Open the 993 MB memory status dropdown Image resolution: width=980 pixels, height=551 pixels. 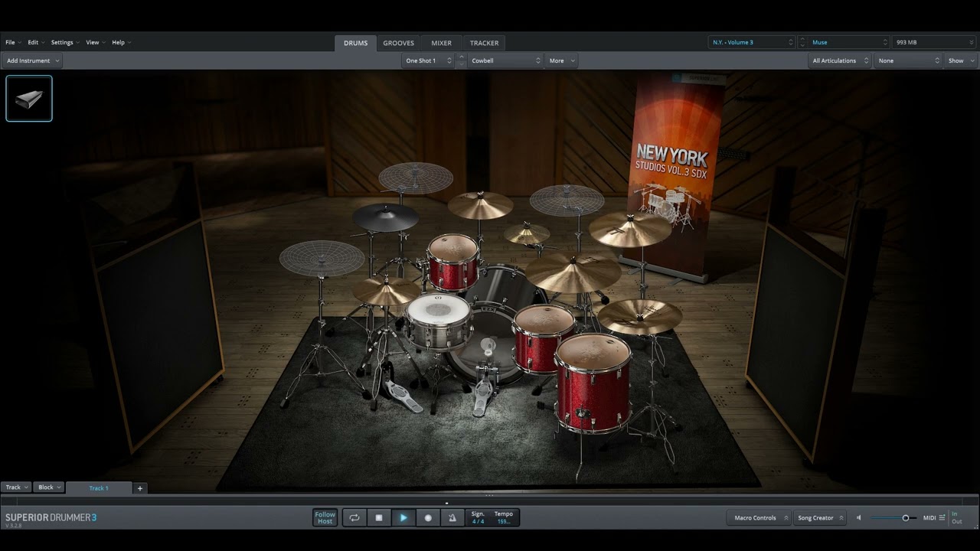pos(934,42)
